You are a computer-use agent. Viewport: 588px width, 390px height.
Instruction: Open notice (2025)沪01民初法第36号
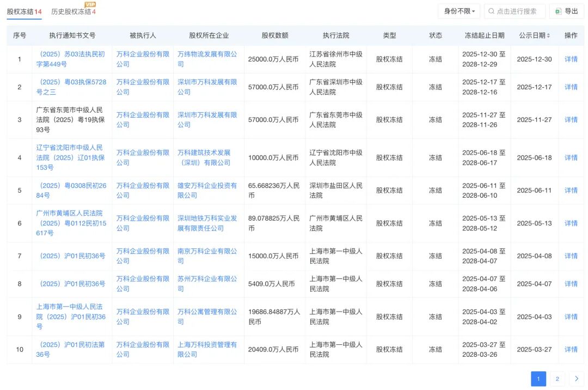[70, 350]
